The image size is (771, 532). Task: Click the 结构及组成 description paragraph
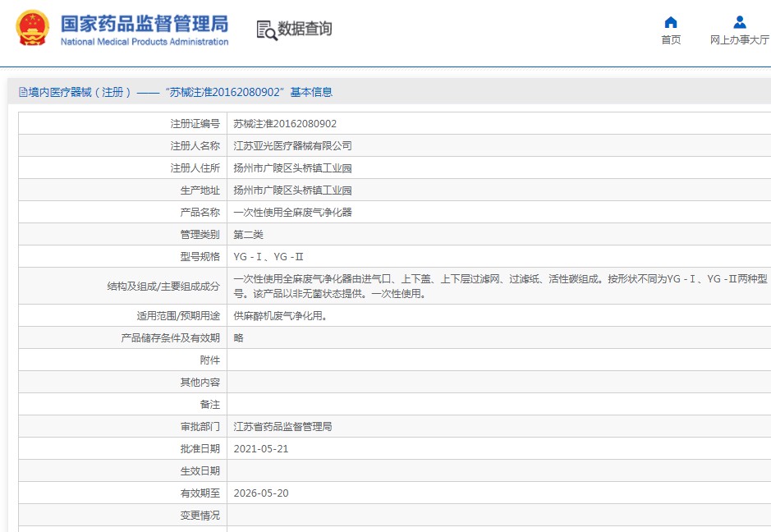(500, 286)
